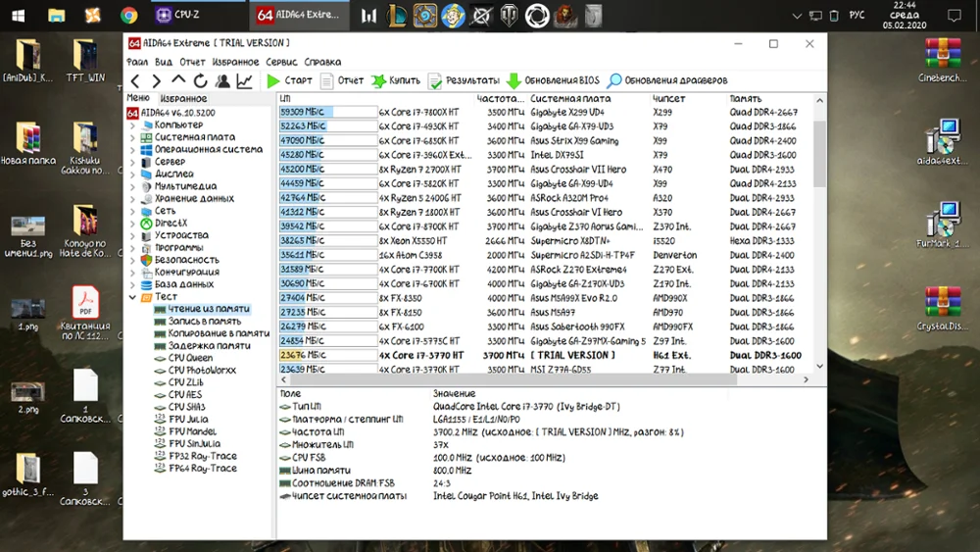
Task: Collapse the Тест tree node
Action: 132,297
